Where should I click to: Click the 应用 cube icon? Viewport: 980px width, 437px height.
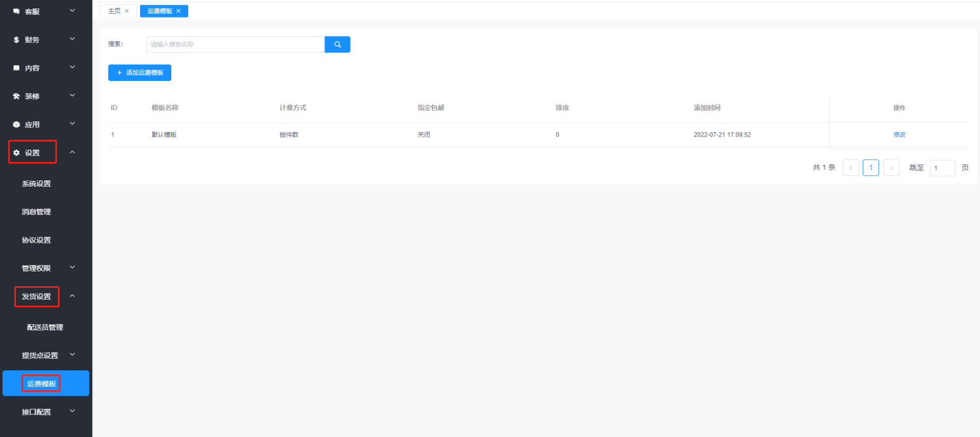click(x=16, y=125)
